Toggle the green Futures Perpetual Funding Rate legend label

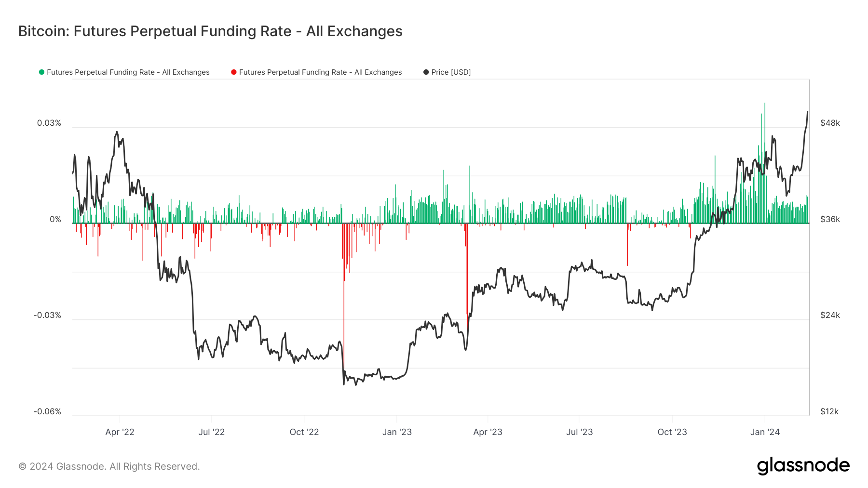(128, 72)
